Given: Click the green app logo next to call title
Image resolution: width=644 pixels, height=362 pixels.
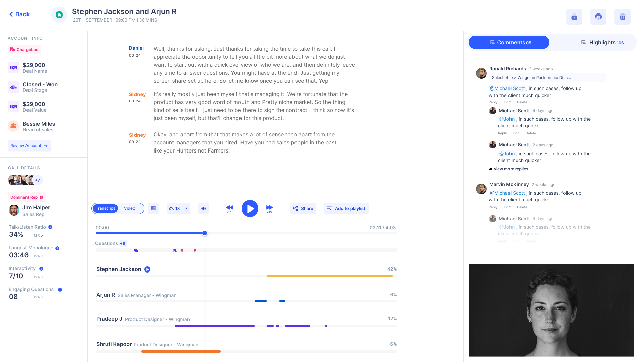Looking at the screenshot, I should click(x=59, y=15).
